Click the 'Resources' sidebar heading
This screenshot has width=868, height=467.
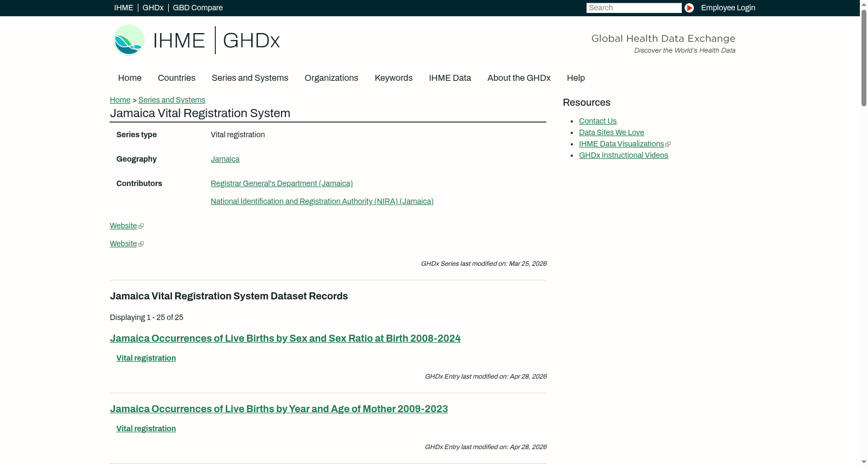click(586, 103)
